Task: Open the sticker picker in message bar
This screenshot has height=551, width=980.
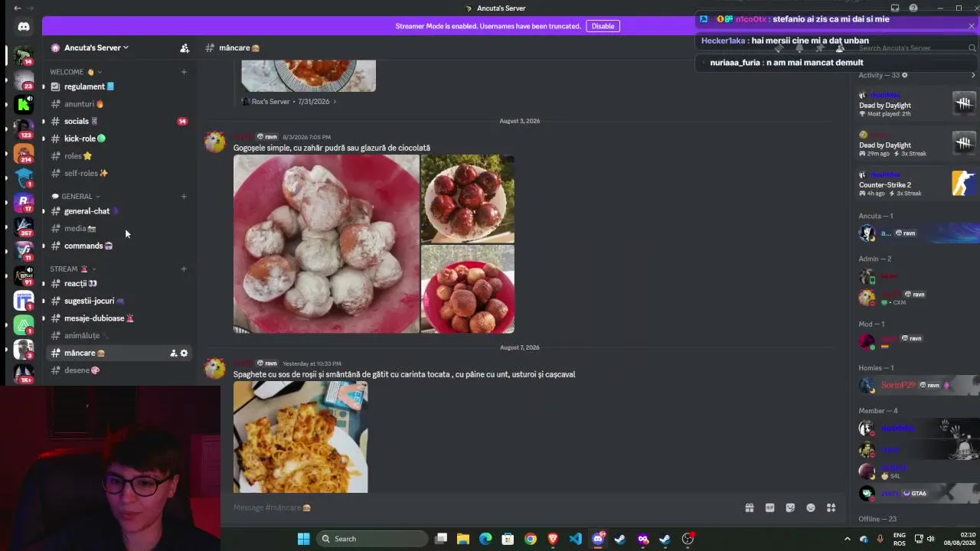Action: (x=790, y=507)
